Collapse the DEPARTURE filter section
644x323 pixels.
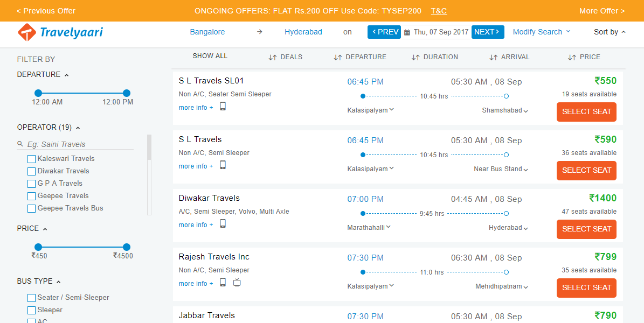point(43,75)
